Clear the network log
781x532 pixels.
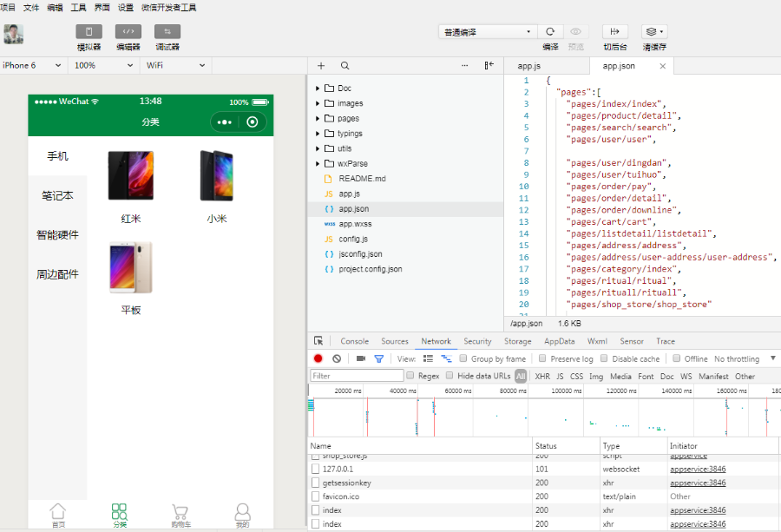[337, 358]
